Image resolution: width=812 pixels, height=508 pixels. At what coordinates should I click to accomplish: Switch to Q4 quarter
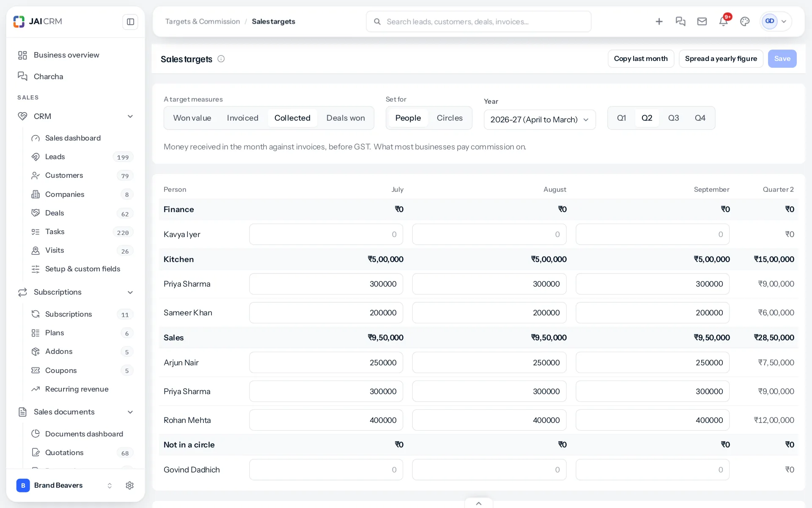(x=700, y=118)
